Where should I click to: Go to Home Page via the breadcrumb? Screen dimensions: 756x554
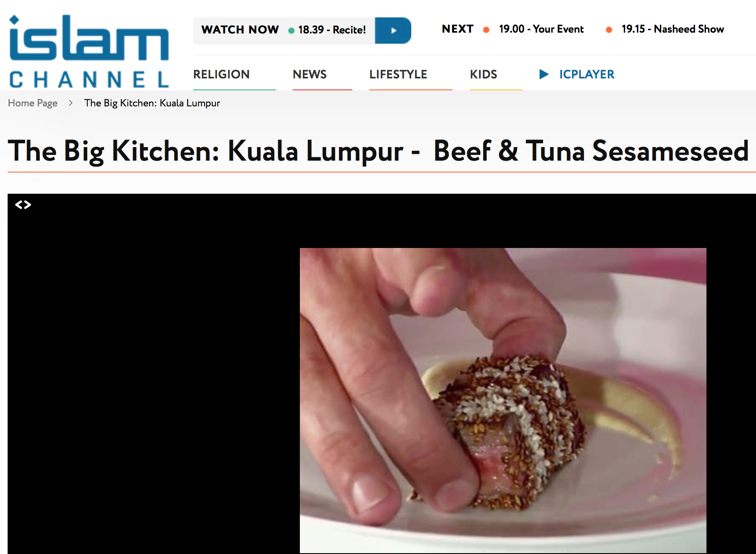(33, 103)
